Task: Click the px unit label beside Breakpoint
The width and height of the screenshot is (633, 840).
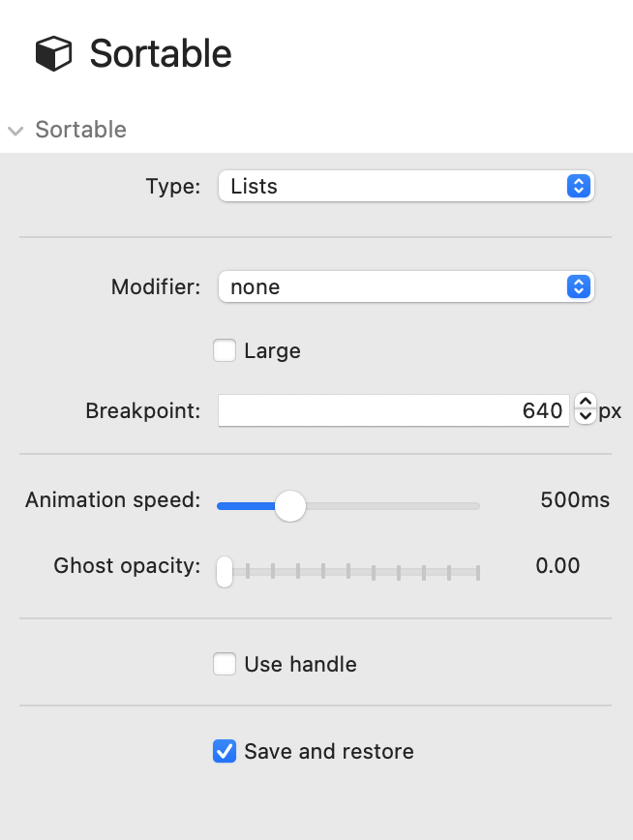Action: click(610, 411)
